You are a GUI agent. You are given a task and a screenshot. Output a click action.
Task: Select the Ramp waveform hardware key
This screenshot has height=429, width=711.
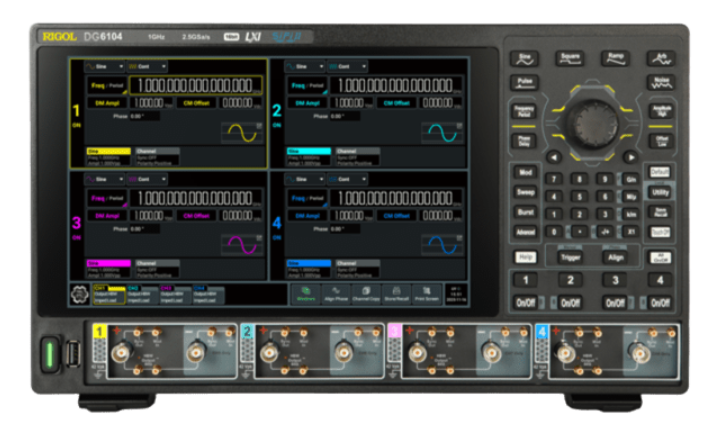[x=615, y=58]
